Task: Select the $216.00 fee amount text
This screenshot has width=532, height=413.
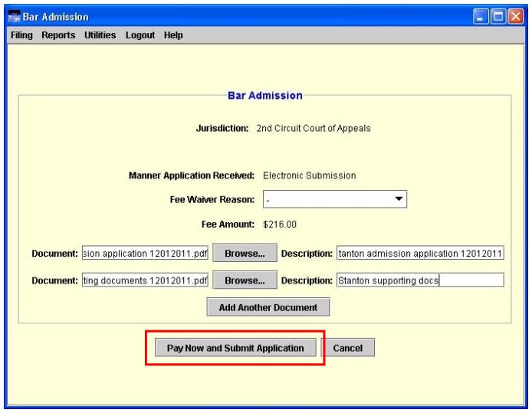Action: [280, 225]
